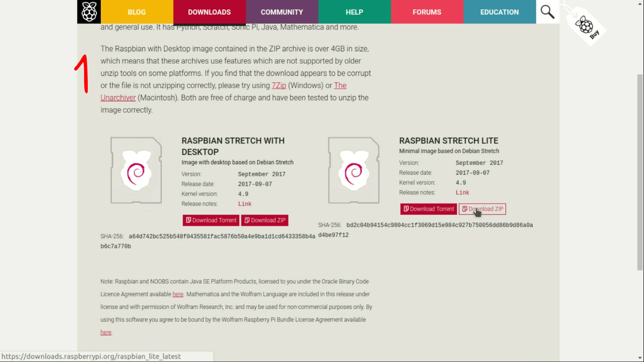Download ZIP for Raspbian Stretch Lite
The image size is (644, 362).
(x=482, y=209)
